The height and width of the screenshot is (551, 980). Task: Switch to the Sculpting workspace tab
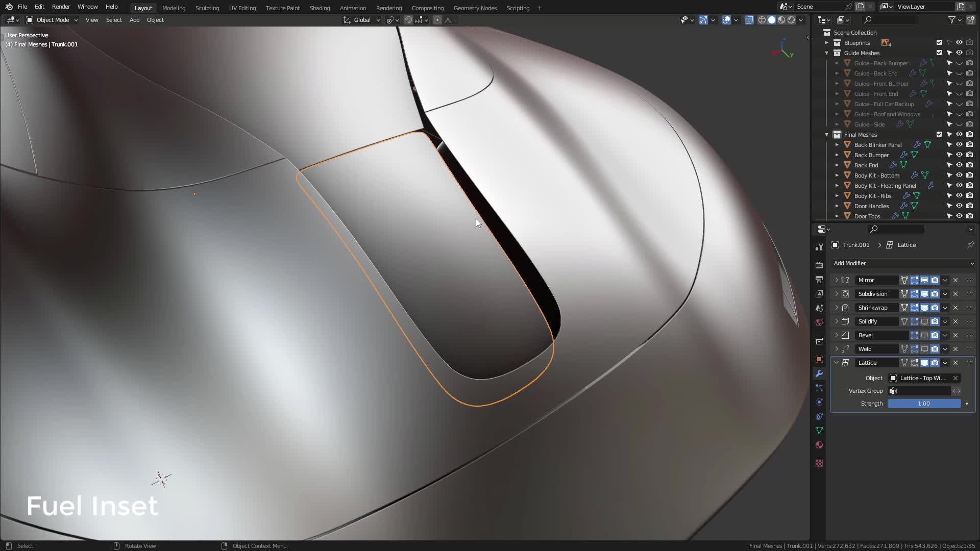click(x=207, y=8)
